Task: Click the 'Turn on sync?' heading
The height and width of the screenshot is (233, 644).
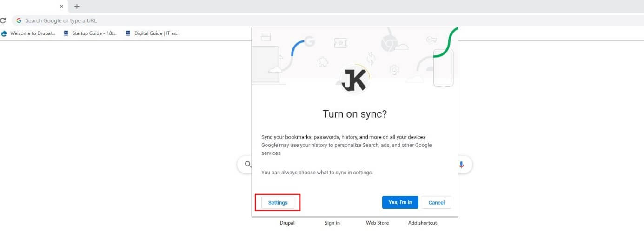Action: coord(355,114)
